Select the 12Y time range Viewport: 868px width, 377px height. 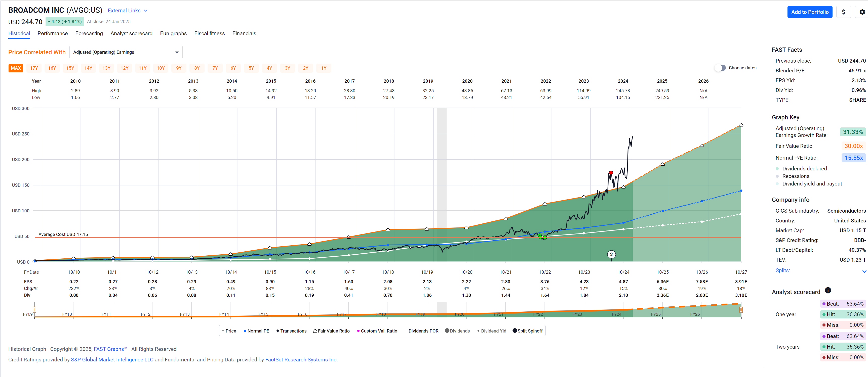click(x=125, y=68)
